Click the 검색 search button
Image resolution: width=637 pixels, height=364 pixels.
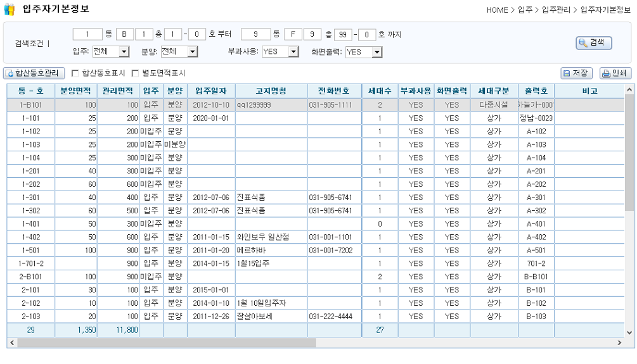click(x=593, y=42)
